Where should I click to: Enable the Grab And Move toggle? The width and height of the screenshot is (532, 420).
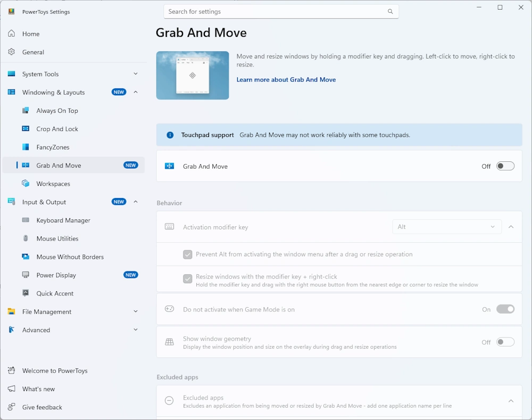click(x=505, y=166)
